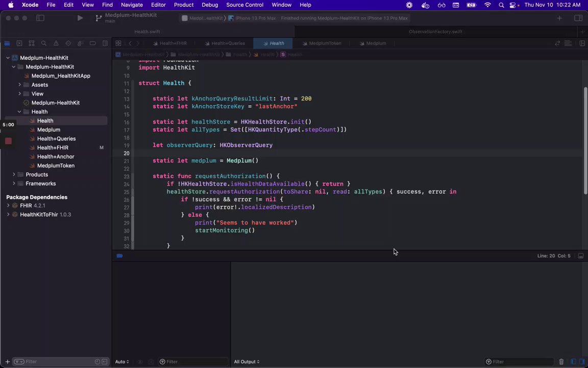Open the Breakpoint navigator icon
This screenshot has width=588, height=368.
[92, 43]
